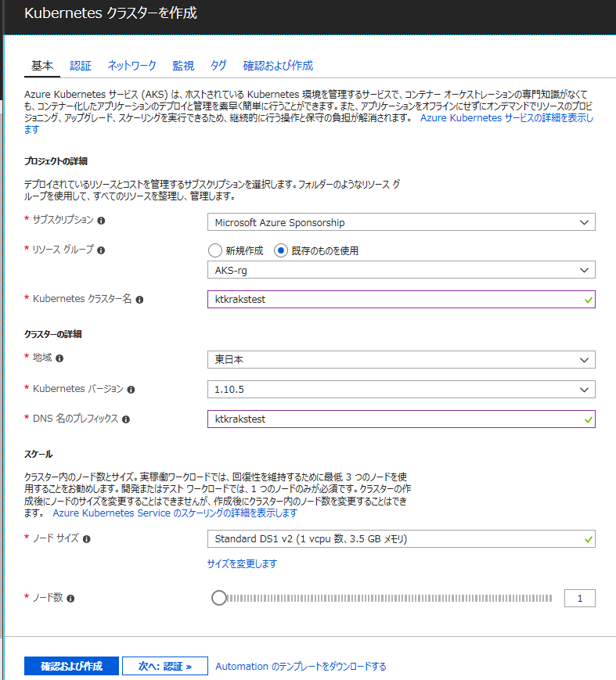616x680 pixels.
Task: Switch to the ネットワーク tab
Action: 131,66
